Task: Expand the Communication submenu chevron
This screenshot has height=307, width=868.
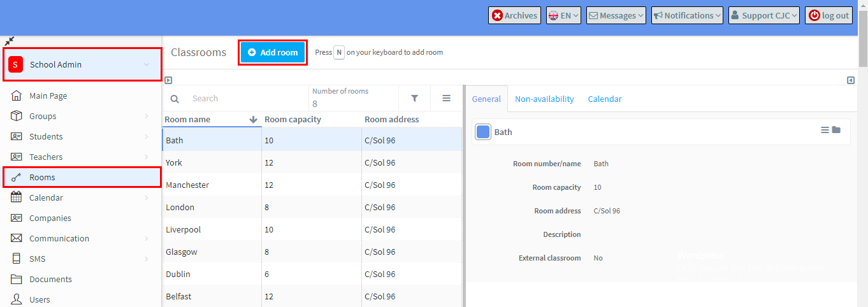Action: click(x=147, y=238)
